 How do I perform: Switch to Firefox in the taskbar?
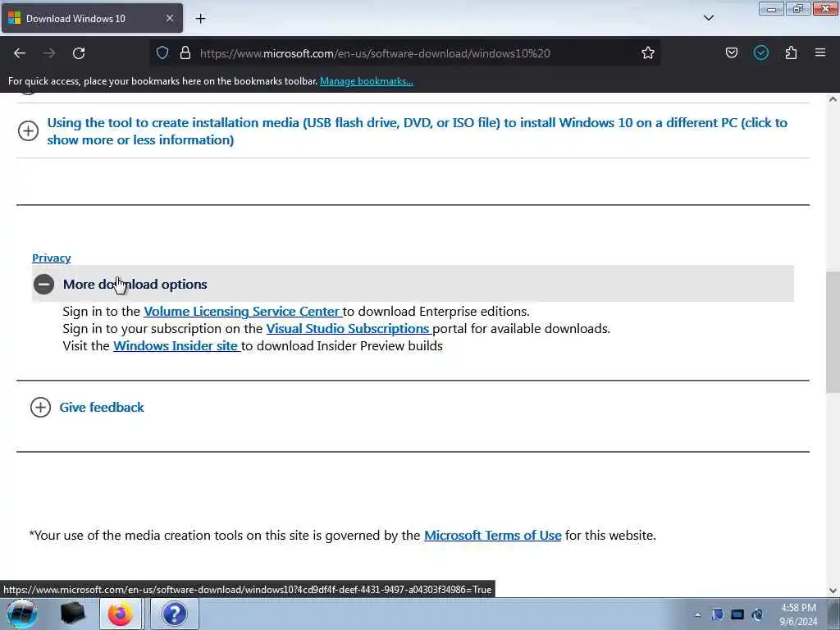[x=121, y=614]
